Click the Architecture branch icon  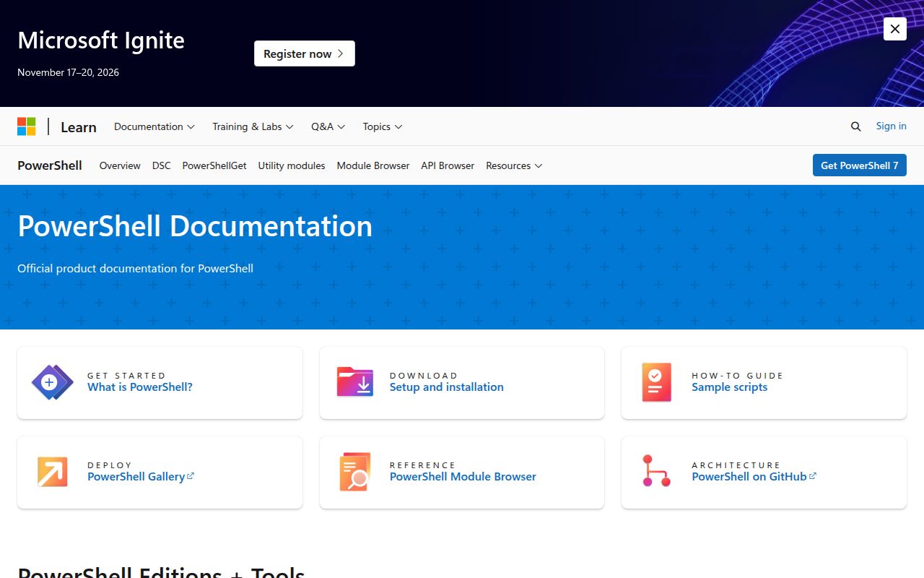(x=657, y=470)
